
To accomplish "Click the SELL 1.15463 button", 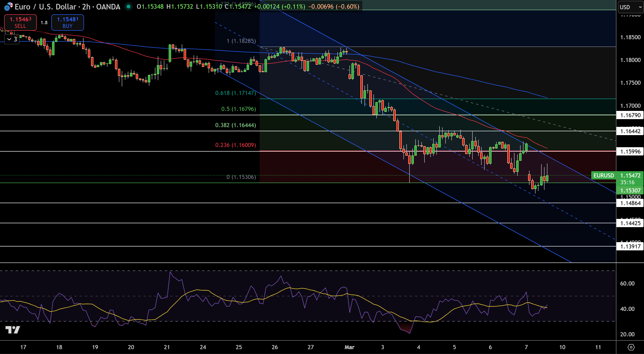I will point(20,23).
